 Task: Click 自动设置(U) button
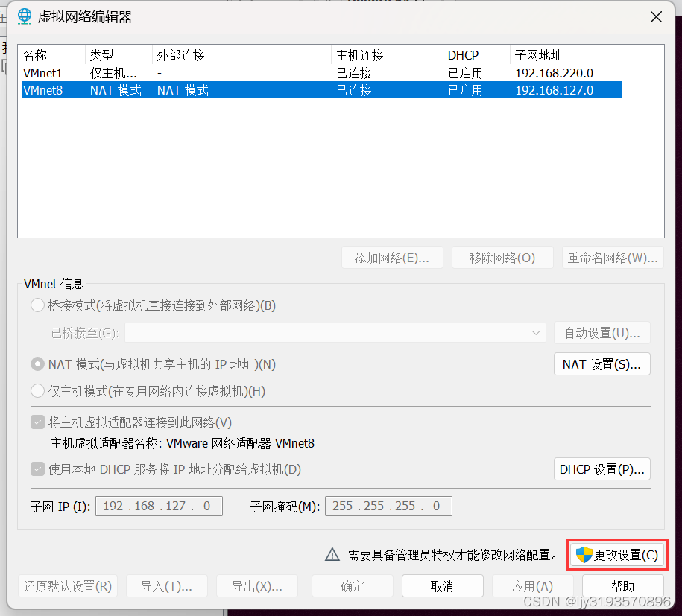pyautogui.click(x=602, y=333)
